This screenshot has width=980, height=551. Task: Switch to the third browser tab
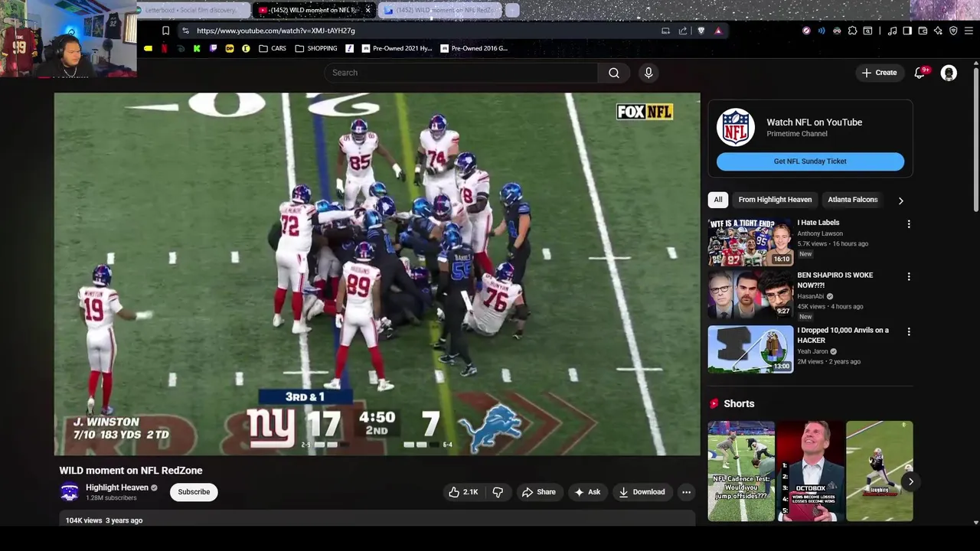439,10
